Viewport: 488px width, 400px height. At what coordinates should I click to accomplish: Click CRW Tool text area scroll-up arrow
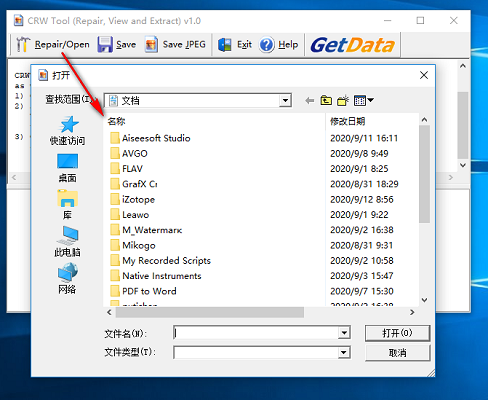463,66
